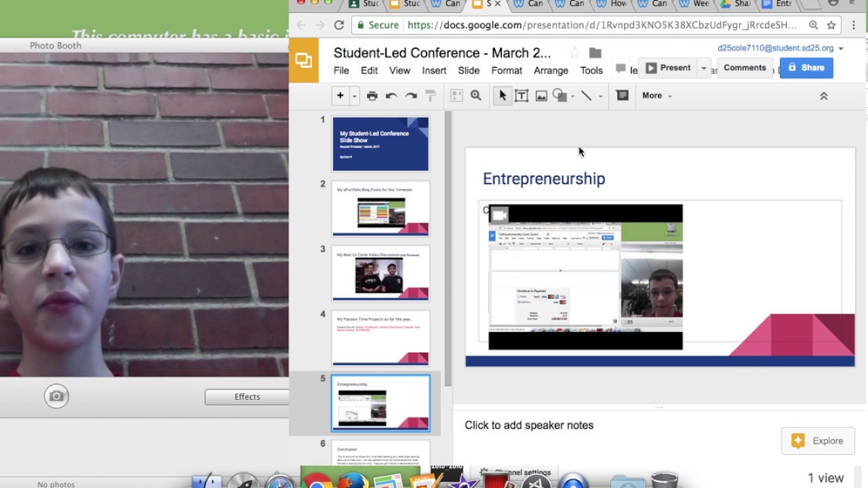
Task: Click the move to folder icon
Action: [595, 53]
